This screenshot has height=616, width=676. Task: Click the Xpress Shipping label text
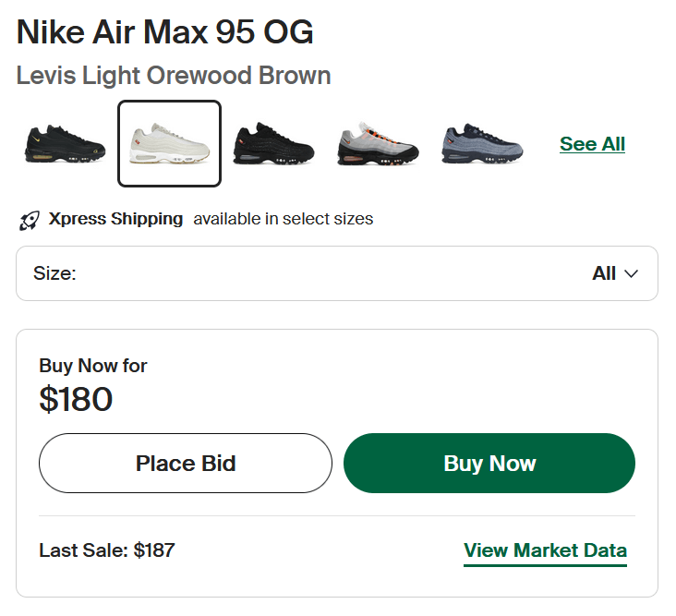(x=115, y=220)
